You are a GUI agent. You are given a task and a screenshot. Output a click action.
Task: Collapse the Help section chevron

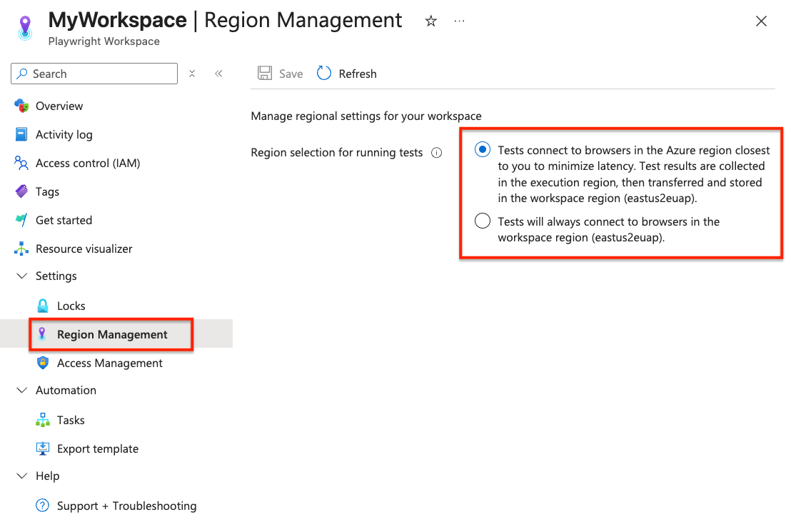pyautogui.click(x=21, y=476)
